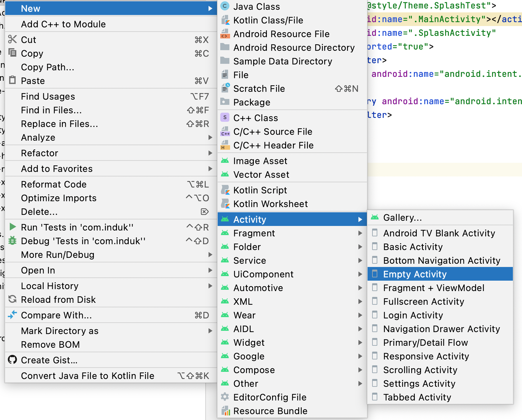522x420 pixels.
Task: Click the Sample Data Directory folder icon
Action: click(225, 61)
